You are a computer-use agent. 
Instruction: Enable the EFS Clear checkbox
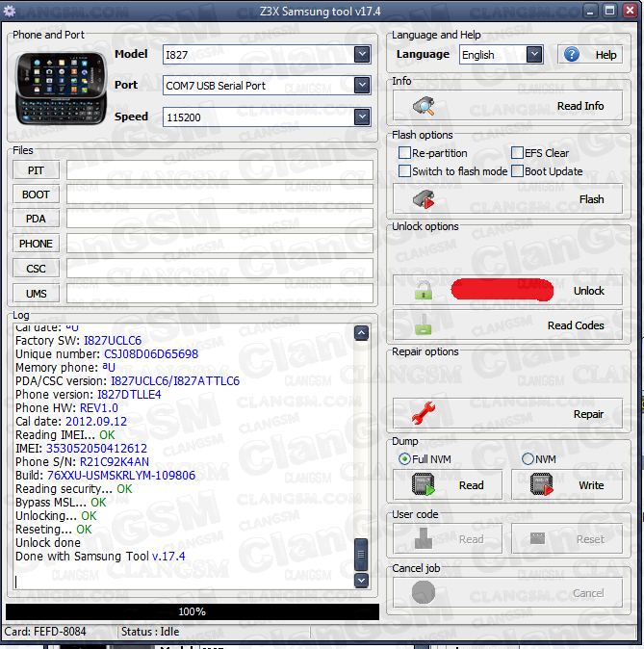(517, 153)
